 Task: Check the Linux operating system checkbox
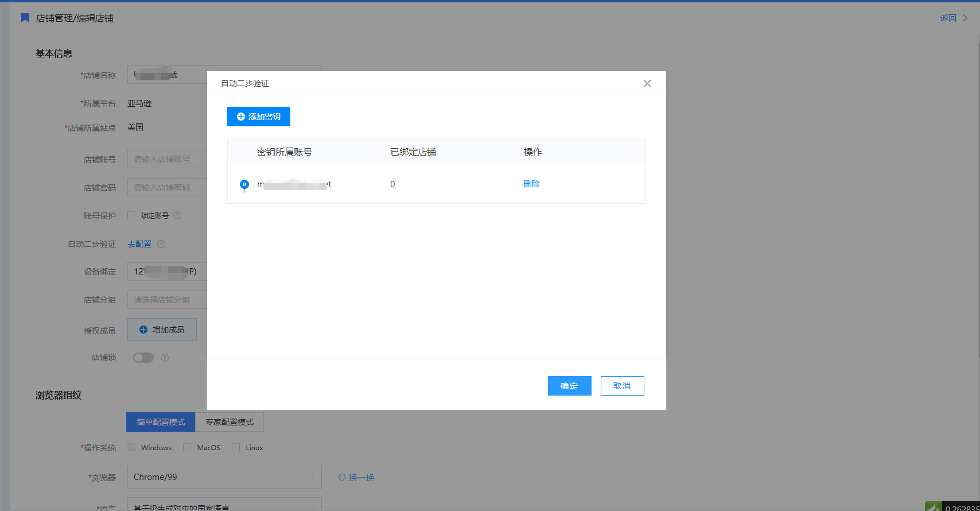click(236, 447)
